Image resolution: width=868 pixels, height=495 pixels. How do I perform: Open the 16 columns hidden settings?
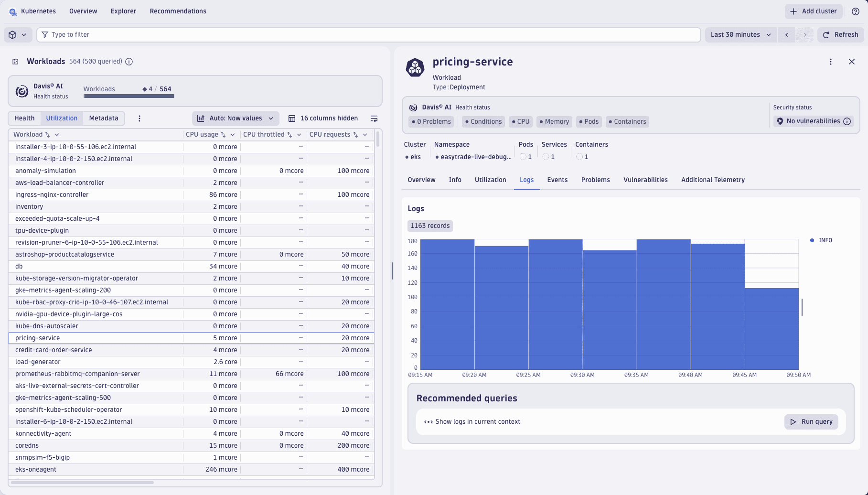point(323,118)
